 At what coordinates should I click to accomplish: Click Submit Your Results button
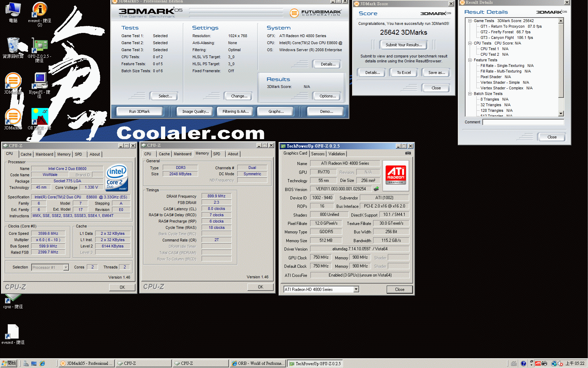[404, 45]
